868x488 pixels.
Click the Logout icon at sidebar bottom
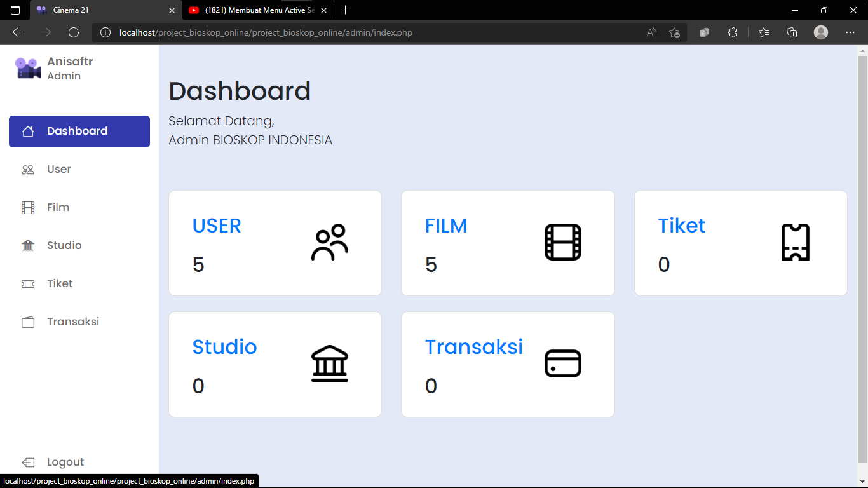coord(27,462)
